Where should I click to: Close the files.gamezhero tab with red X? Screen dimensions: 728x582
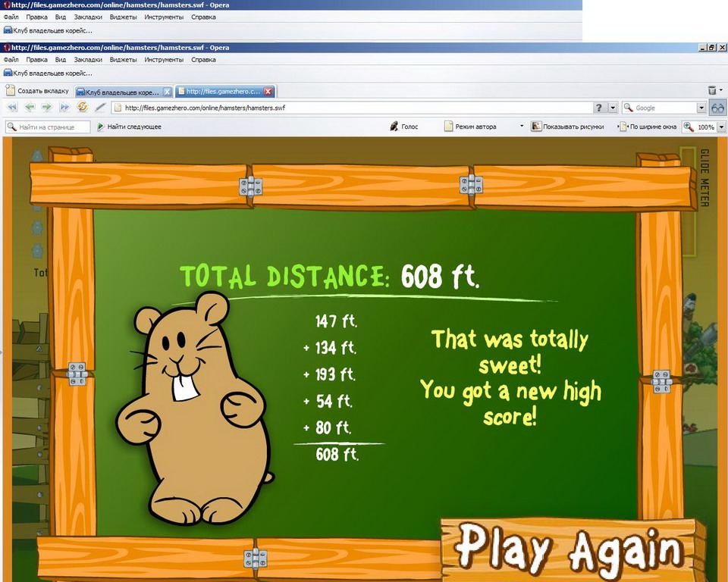click(268, 92)
